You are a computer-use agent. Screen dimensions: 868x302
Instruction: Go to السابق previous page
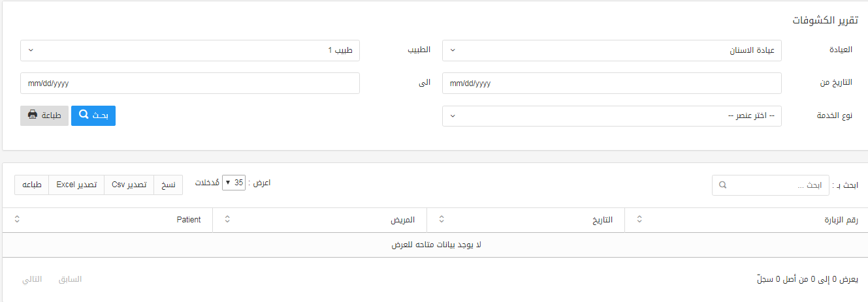pos(70,279)
